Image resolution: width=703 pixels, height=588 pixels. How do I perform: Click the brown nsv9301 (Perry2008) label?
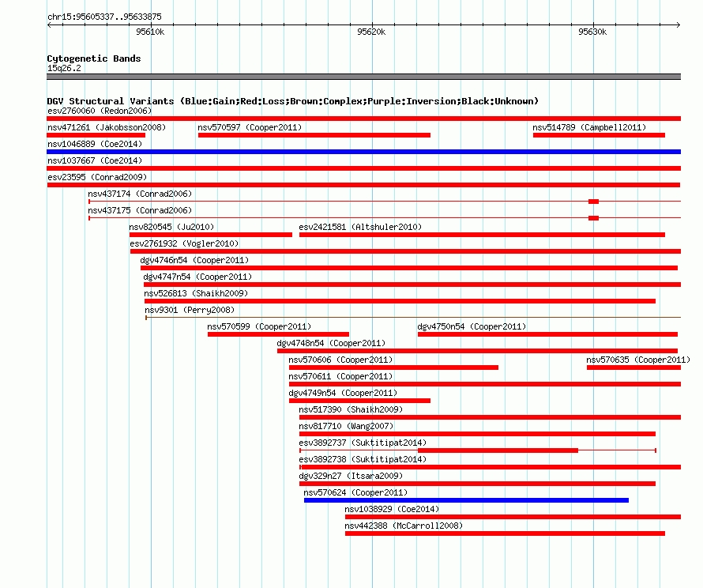click(190, 310)
